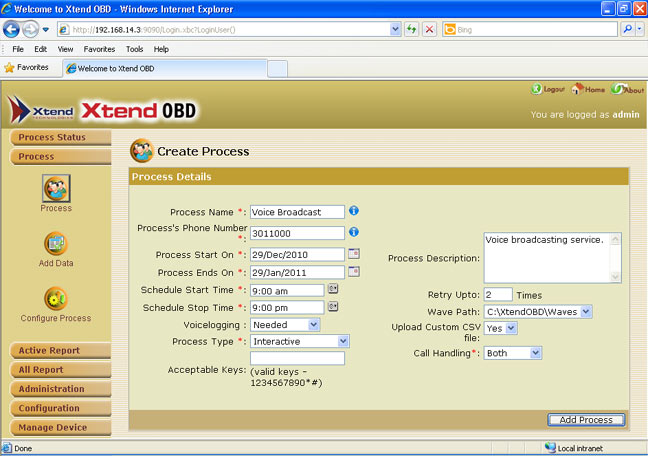648x456 pixels.
Task: Click description scrollbar up arrow
Action: click(615, 239)
